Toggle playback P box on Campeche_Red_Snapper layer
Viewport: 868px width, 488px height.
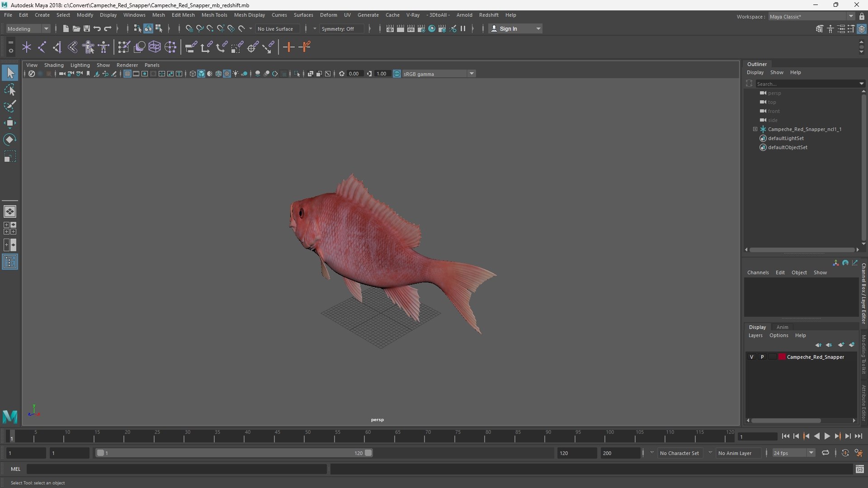tap(762, 357)
